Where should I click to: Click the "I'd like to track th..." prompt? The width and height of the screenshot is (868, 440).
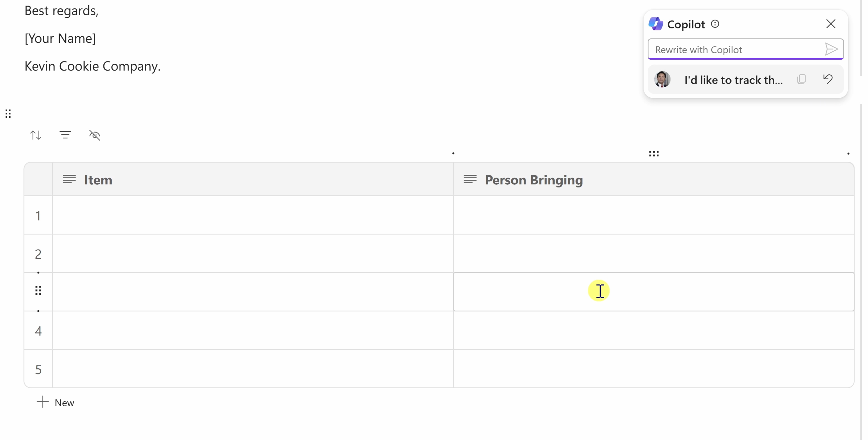tap(733, 80)
